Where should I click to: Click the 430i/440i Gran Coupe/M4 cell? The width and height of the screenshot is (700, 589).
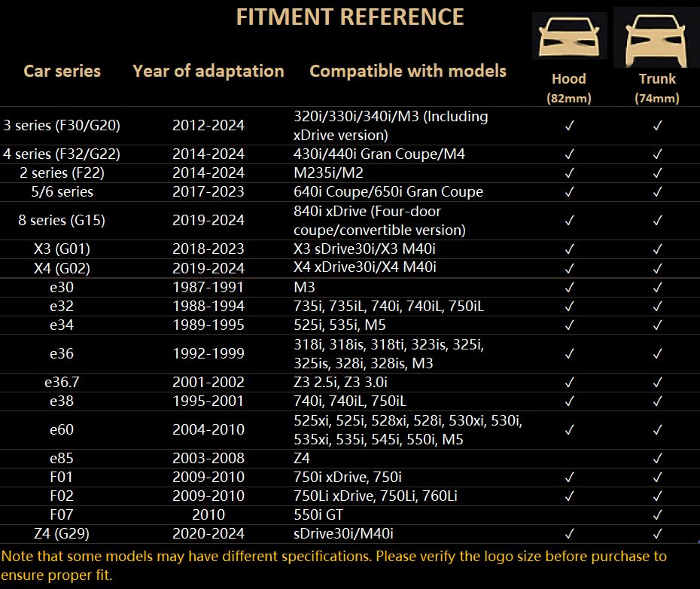tap(379, 154)
